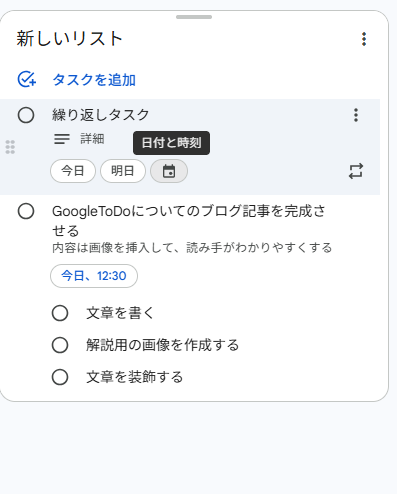Complete the 解説用の画像を作成する subtask

pos(60,345)
